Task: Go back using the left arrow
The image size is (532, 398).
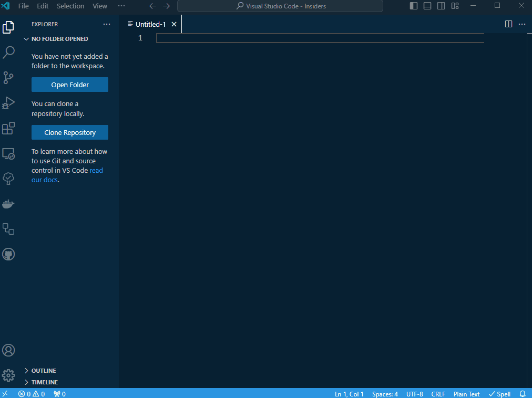Action: [x=152, y=6]
